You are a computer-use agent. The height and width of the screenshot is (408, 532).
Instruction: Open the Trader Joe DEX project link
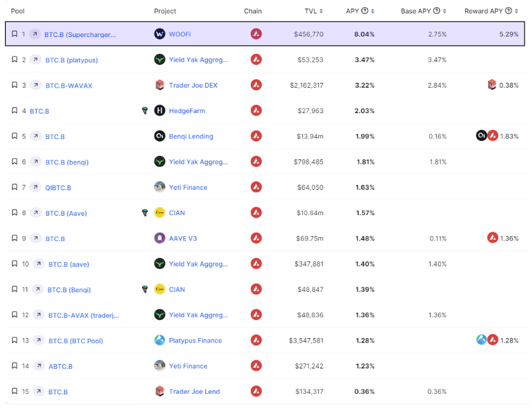pyautogui.click(x=193, y=85)
